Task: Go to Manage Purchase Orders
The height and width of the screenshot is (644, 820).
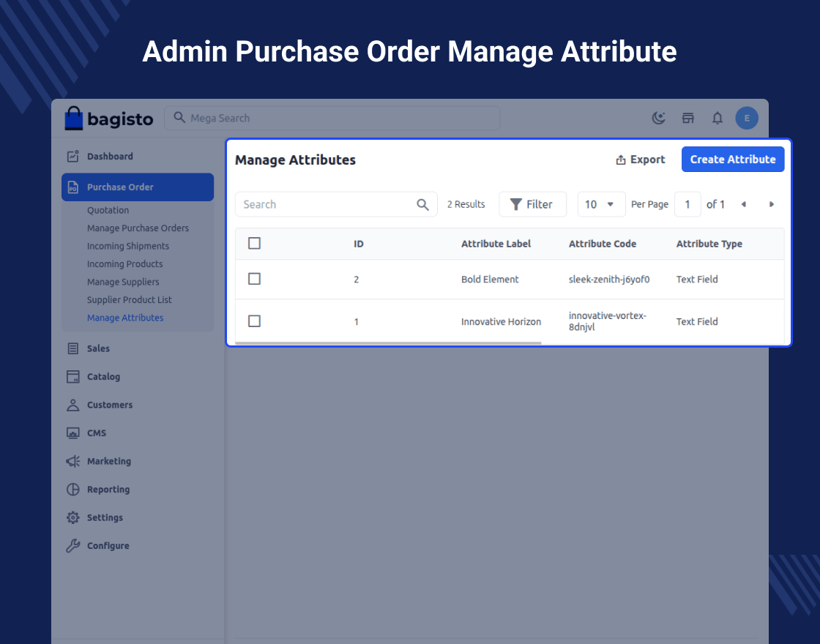Action: [138, 228]
